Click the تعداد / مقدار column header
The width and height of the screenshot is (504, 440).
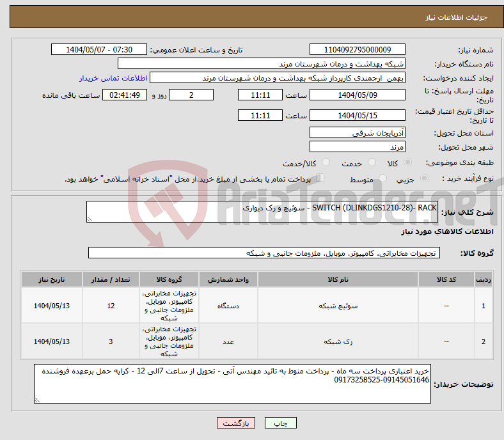pos(111,279)
